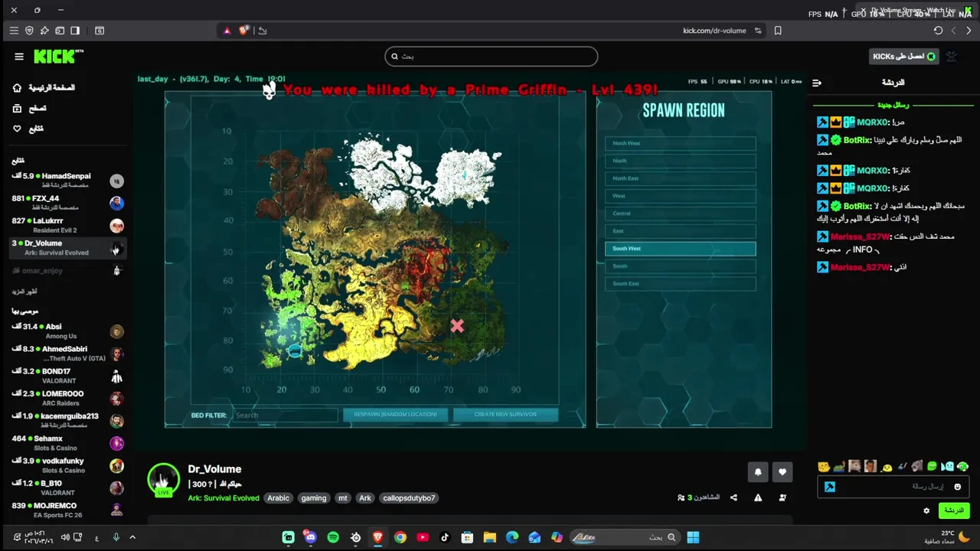Viewport: 980px width, 551px height.
Task: Select North East spawn region
Action: pos(680,178)
